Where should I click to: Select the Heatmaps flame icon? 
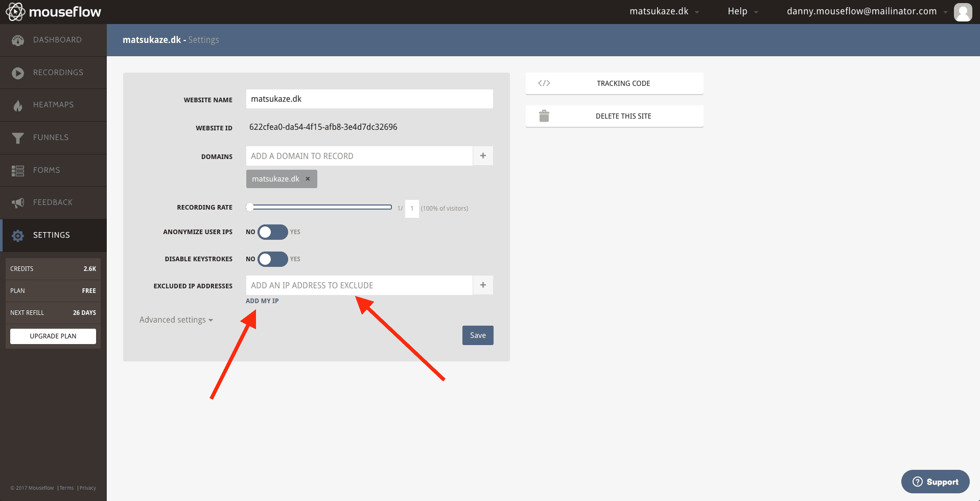pos(18,105)
